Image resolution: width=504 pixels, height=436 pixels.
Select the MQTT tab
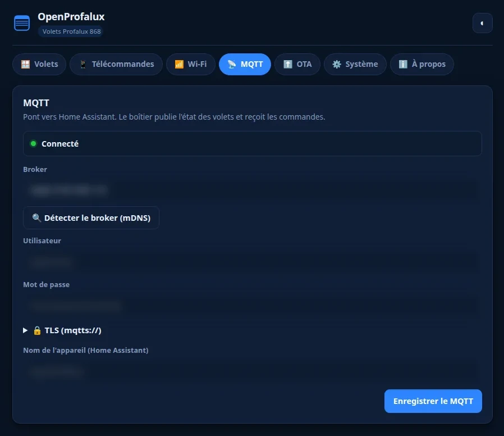point(245,64)
